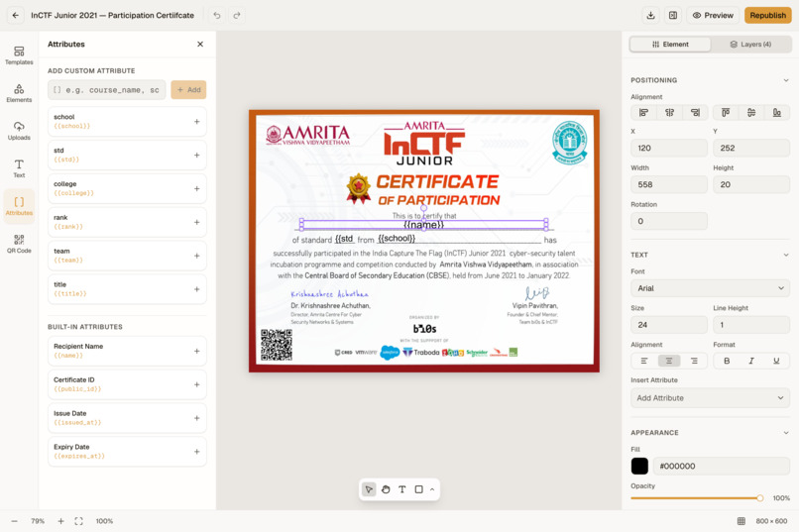Align element to bottom edge
The image size is (799, 532).
click(776, 113)
